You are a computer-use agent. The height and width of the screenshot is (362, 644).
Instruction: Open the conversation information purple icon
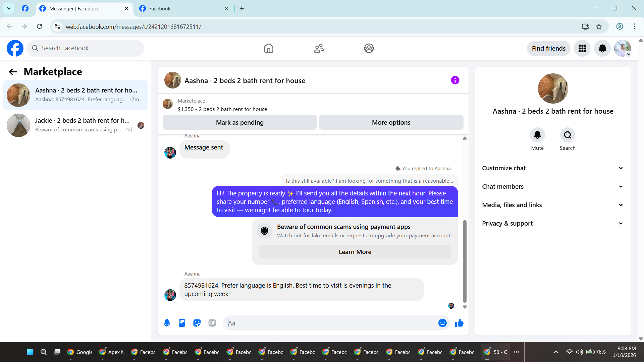pos(455,80)
